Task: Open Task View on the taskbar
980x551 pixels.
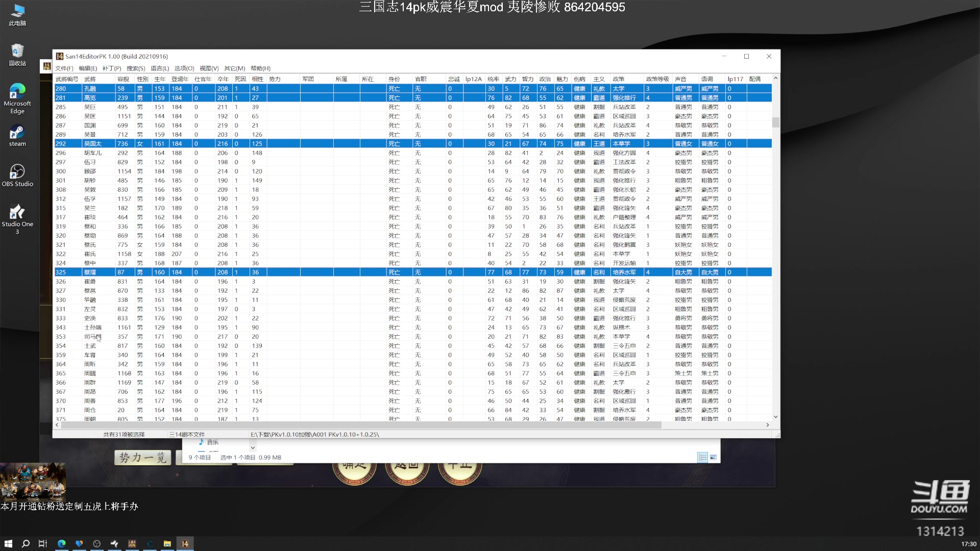Action: click(43, 544)
